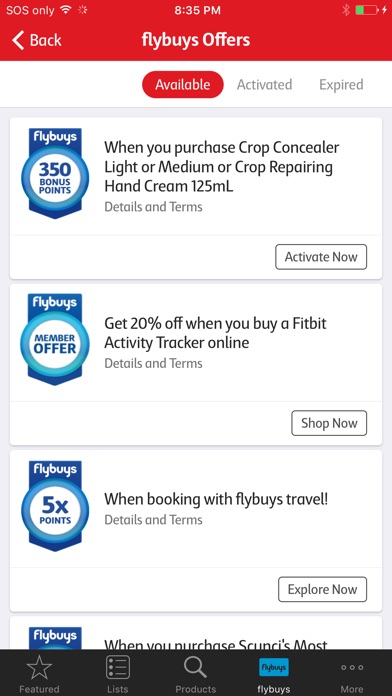
Task: Open the Featured star icon tab
Action: coord(39,669)
